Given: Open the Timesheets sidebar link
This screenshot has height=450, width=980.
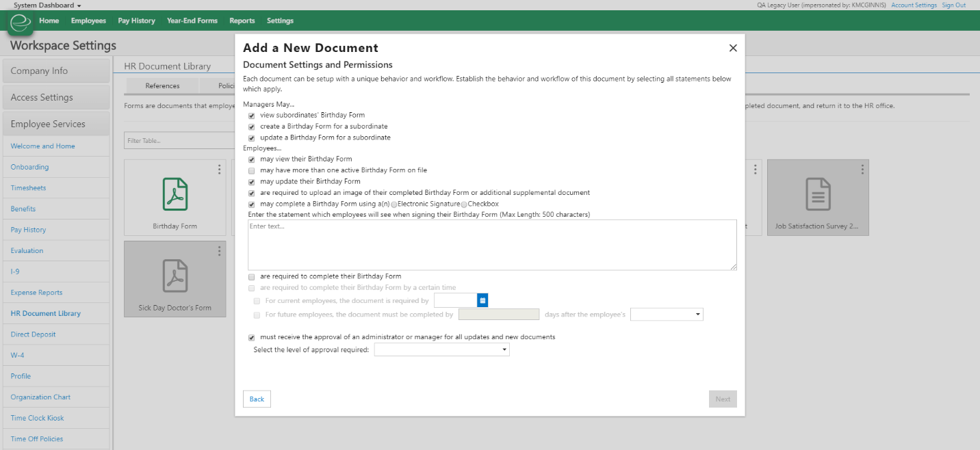Looking at the screenshot, I should (x=29, y=188).
